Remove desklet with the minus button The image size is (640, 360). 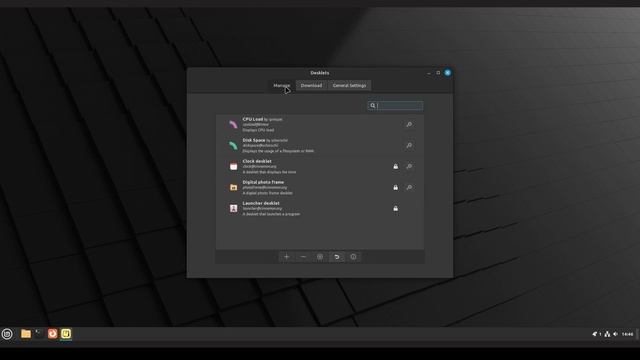click(303, 257)
